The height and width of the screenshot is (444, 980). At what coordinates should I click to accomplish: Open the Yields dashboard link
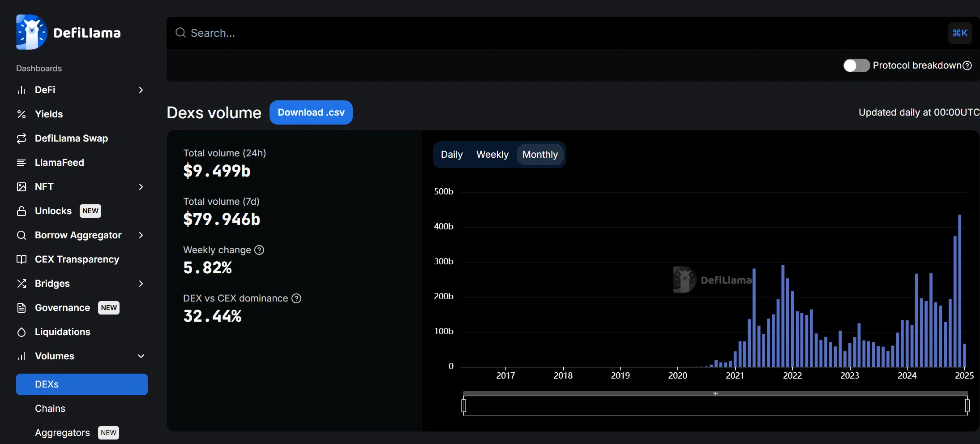[49, 114]
